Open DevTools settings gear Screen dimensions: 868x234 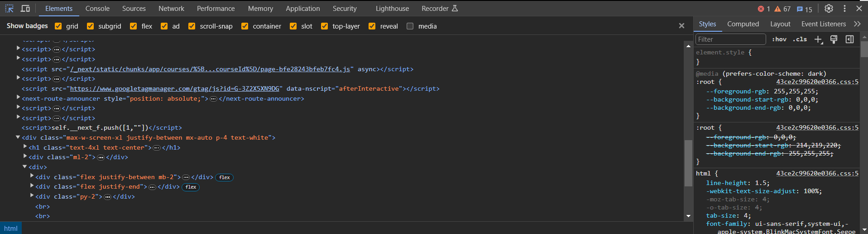tap(829, 9)
